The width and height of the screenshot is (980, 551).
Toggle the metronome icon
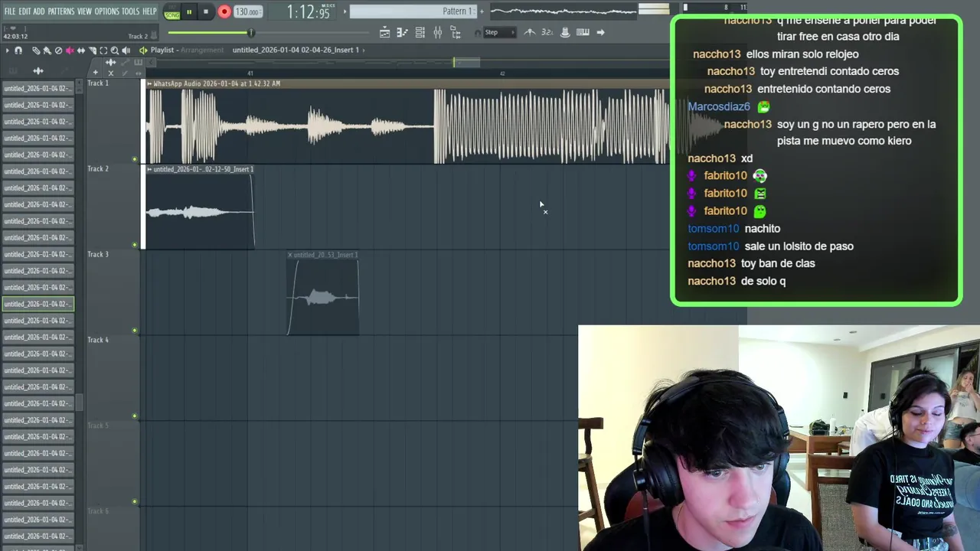530,32
